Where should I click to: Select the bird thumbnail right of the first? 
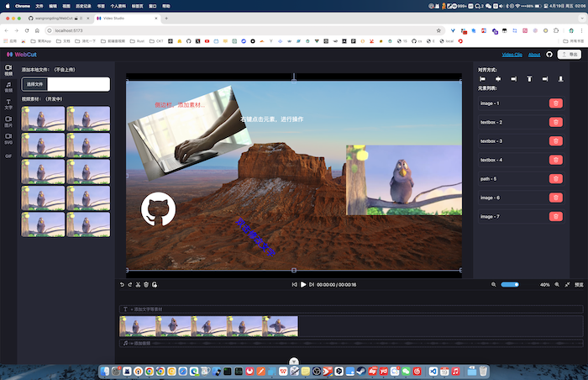(88, 119)
